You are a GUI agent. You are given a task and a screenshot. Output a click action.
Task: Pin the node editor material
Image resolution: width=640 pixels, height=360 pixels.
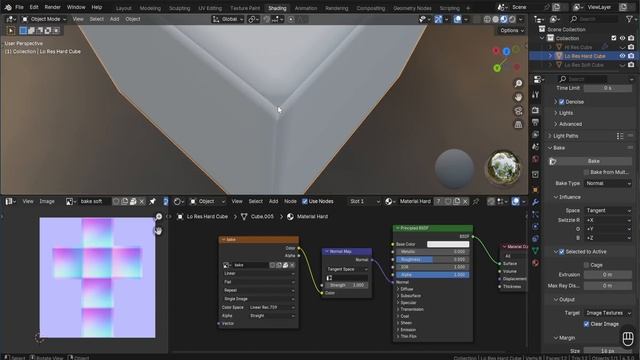pos(476,201)
